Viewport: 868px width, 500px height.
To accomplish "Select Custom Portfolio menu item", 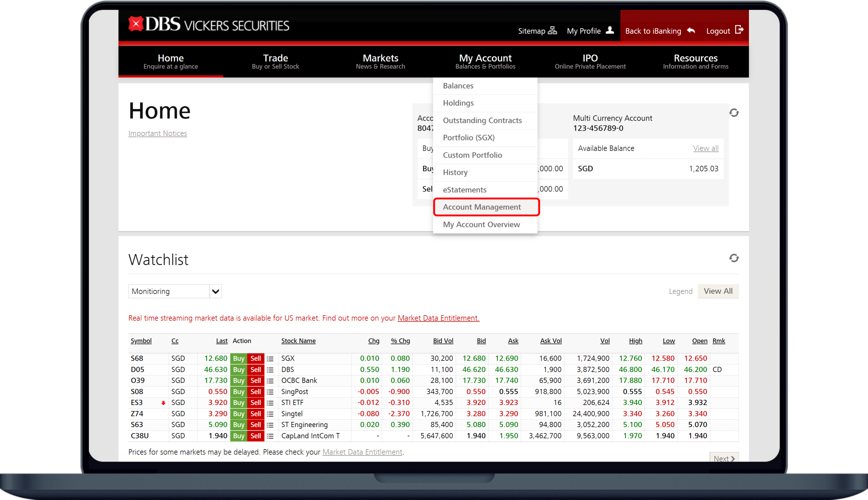I will pyautogui.click(x=485, y=155).
